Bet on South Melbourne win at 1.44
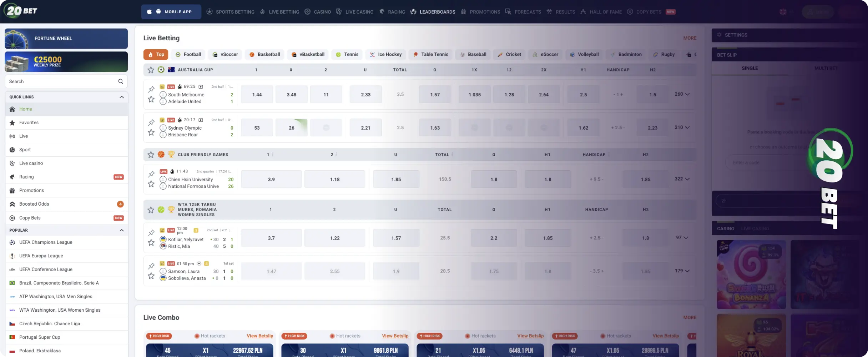This screenshot has width=868, height=357. (257, 95)
